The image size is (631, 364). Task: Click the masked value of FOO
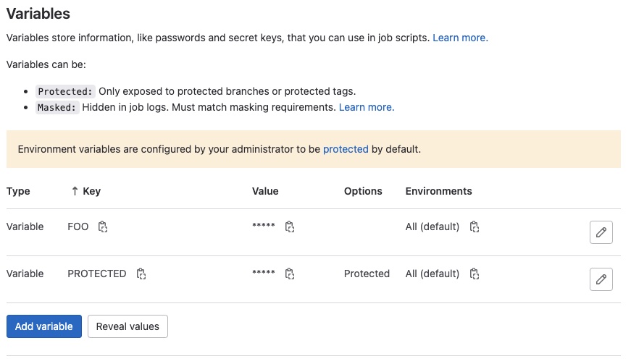click(263, 227)
